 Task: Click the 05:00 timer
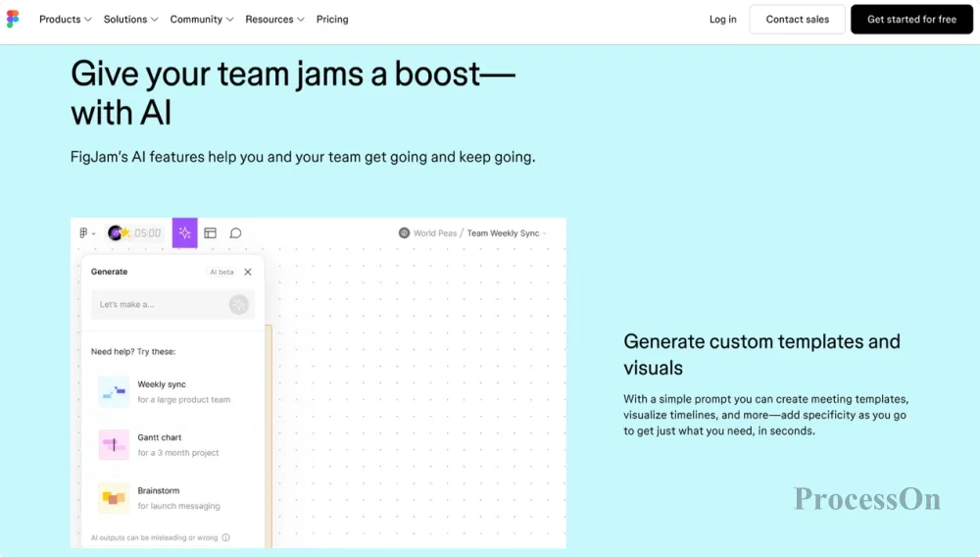pos(148,233)
